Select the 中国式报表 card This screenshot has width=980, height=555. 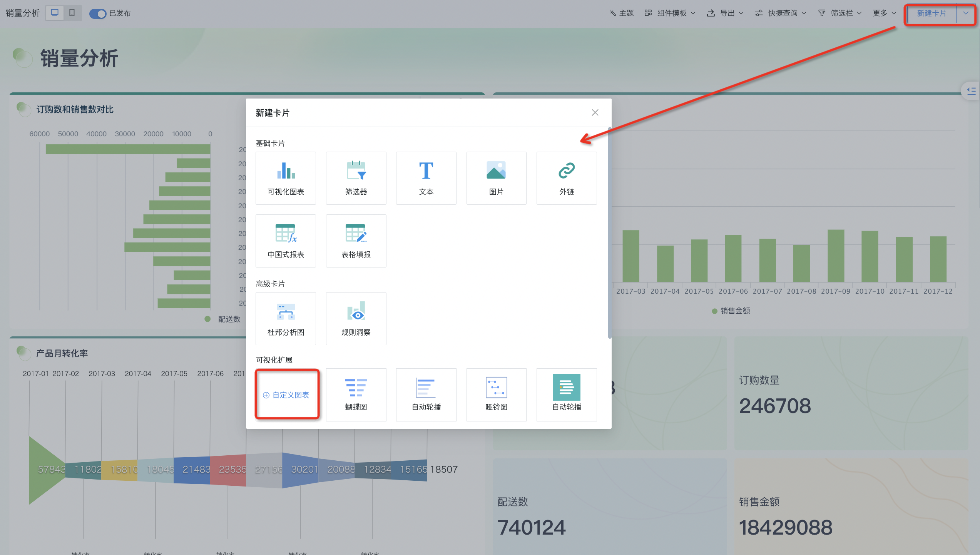(286, 241)
